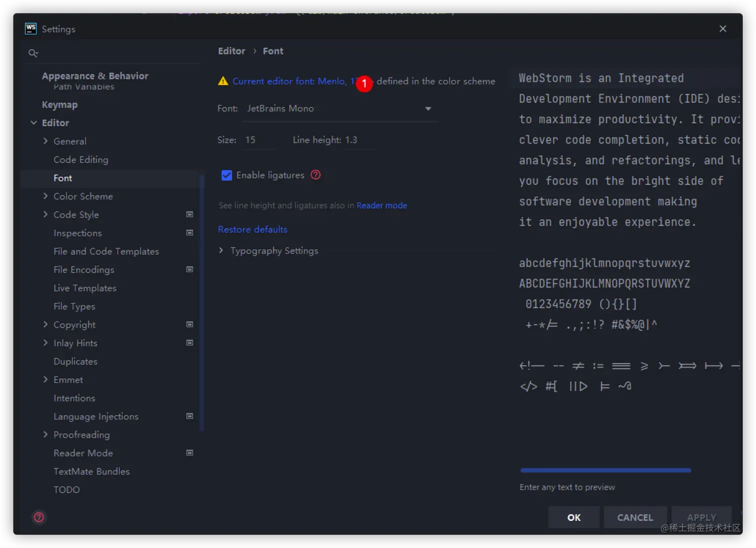The image size is (756, 548).
Task: Click Editor in the breadcrumb
Action: coord(231,51)
